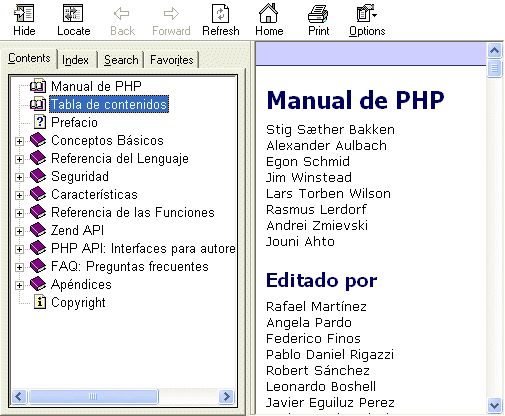Click the Locate toolbar icon

73,14
